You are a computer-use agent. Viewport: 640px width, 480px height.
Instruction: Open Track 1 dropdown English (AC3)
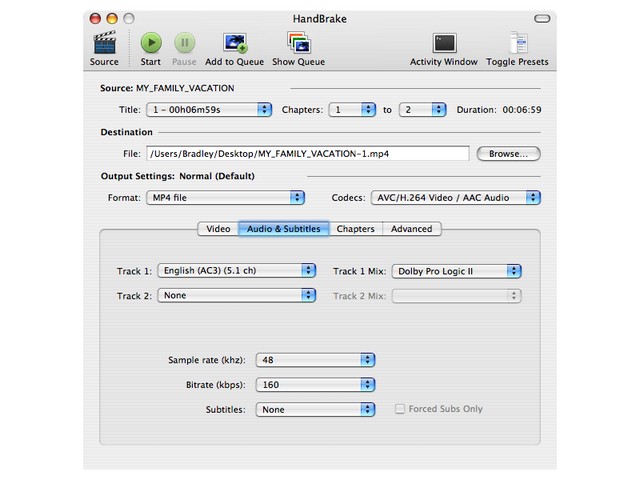point(237,271)
